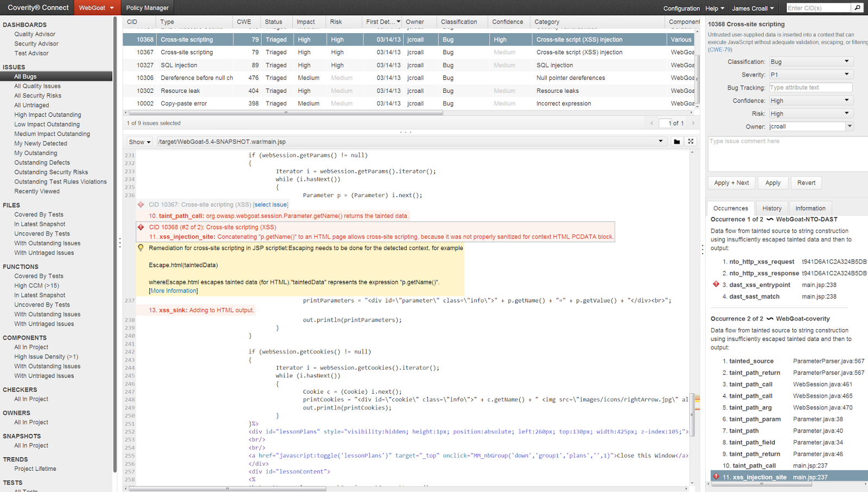Click the left sidebar vertical scrollbar

click(x=114, y=244)
